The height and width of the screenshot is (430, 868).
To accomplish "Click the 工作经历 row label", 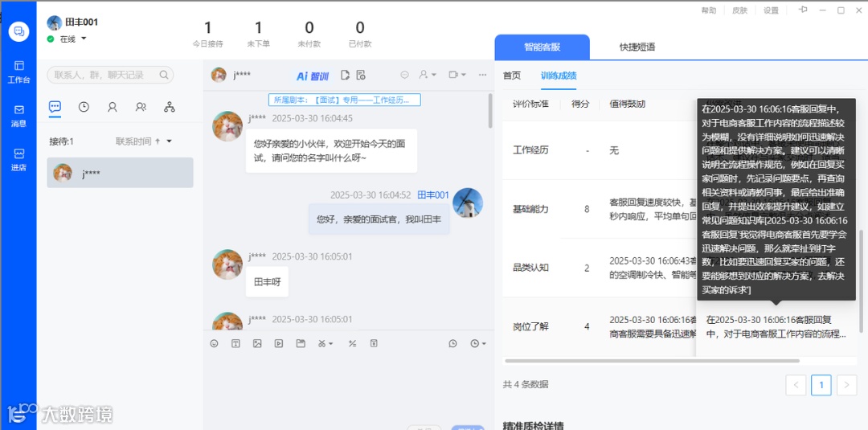I will pyautogui.click(x=530, y=150).
